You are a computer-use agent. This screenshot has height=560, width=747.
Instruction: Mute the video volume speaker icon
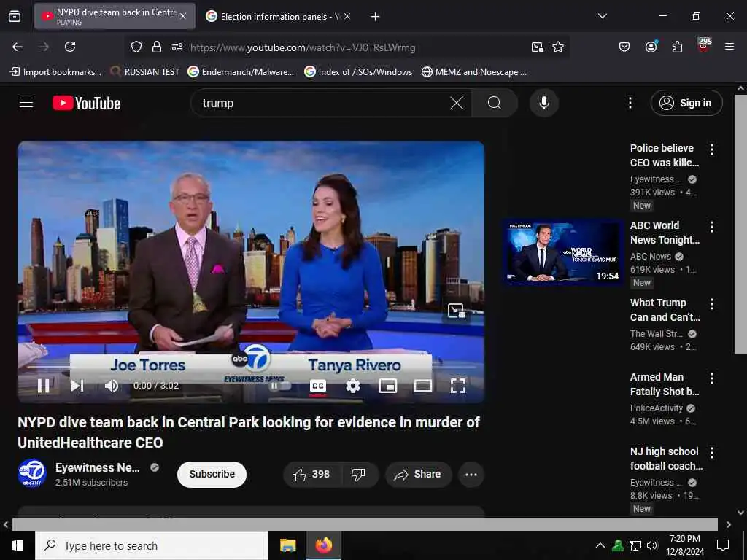click(112, 385)
